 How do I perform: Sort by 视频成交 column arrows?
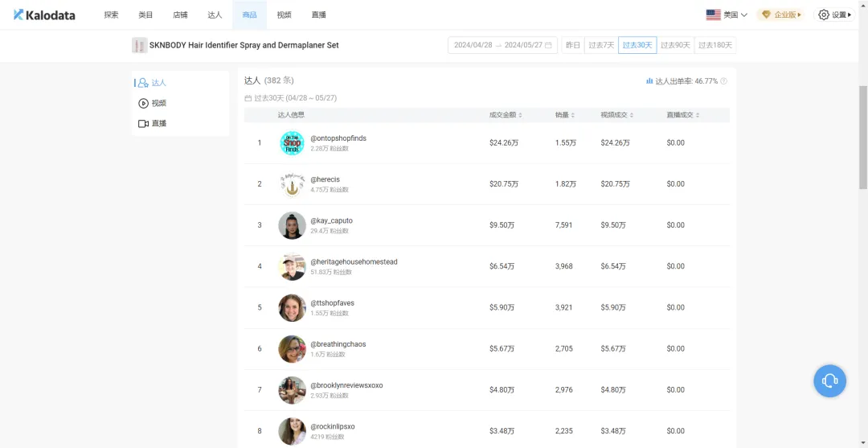632,116
